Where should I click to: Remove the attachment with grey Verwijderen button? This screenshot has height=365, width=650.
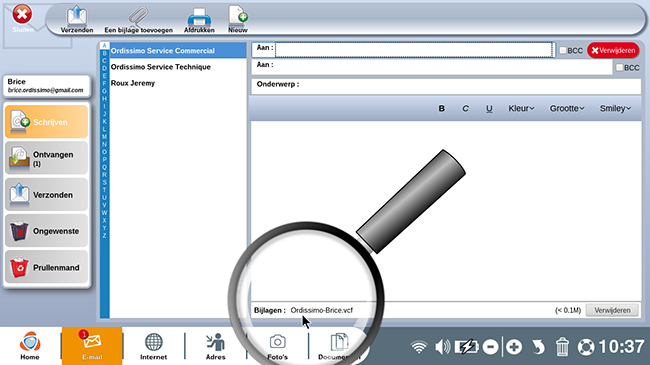pyautogui.click(x=612, y=310)
